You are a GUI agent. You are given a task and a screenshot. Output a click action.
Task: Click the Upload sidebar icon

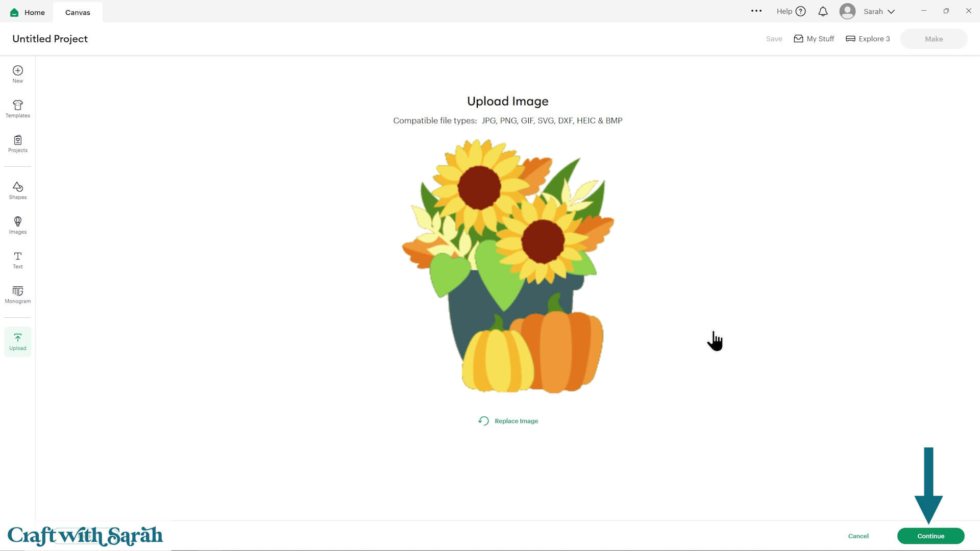pyautogui.click(x=18, y=341)
